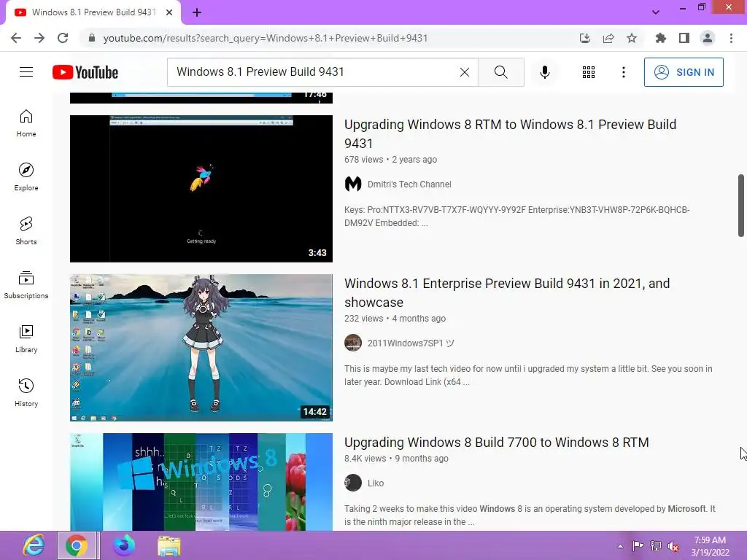The image size is (747, 560).
Task: Open Library in the sidebar
Action: pyautogui.click(x=26, y=338)
